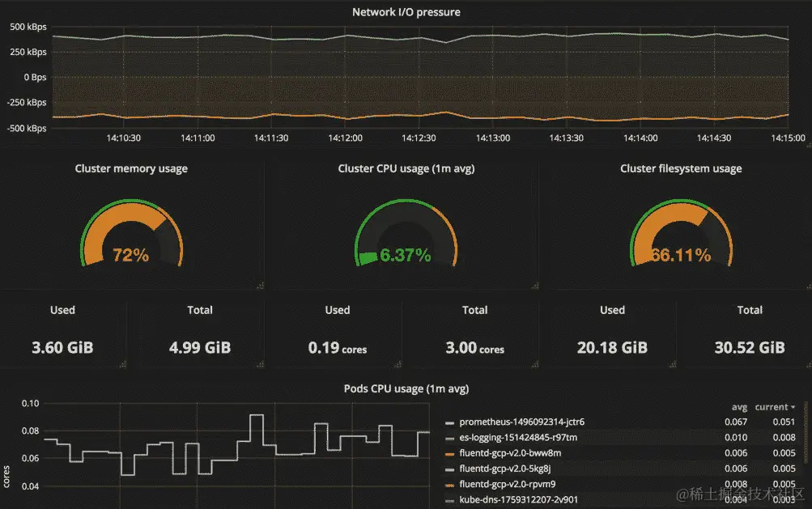
Task: Click the fluentd-gcp-v2.0-5kg8j series color swatch
Action: tap(449, 469)
